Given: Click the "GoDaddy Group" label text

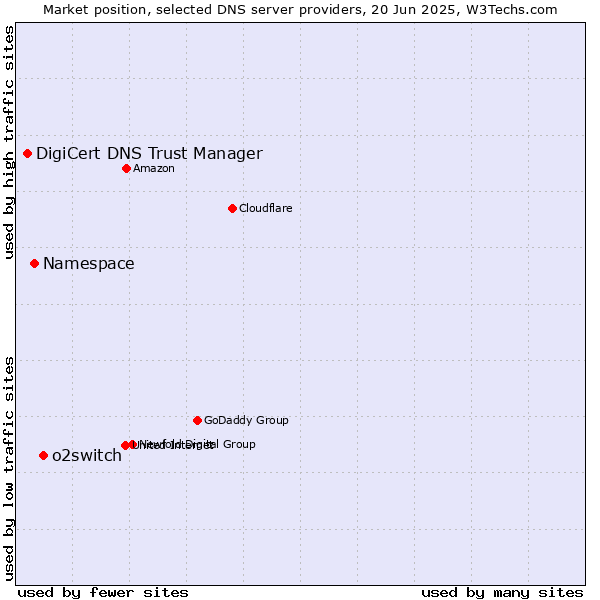Looking at the screenshot, I should [x=246, y=421].
